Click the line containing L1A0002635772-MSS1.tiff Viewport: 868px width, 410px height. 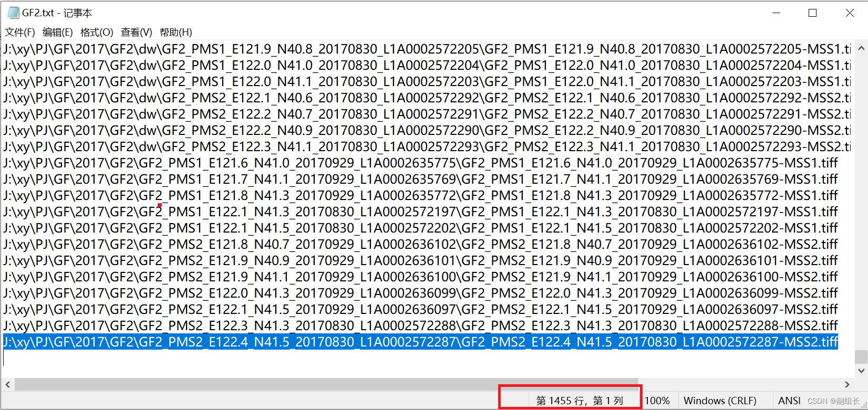[420, 196]
